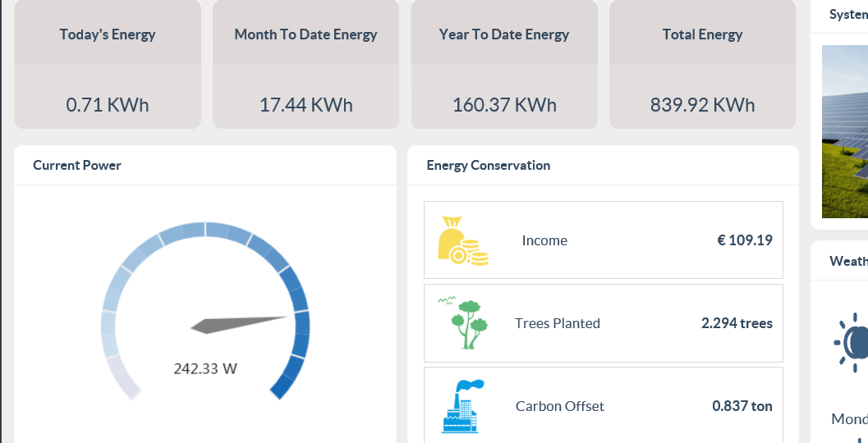
Task: Click the 2.294 trees value
Action: coord(737,323)
